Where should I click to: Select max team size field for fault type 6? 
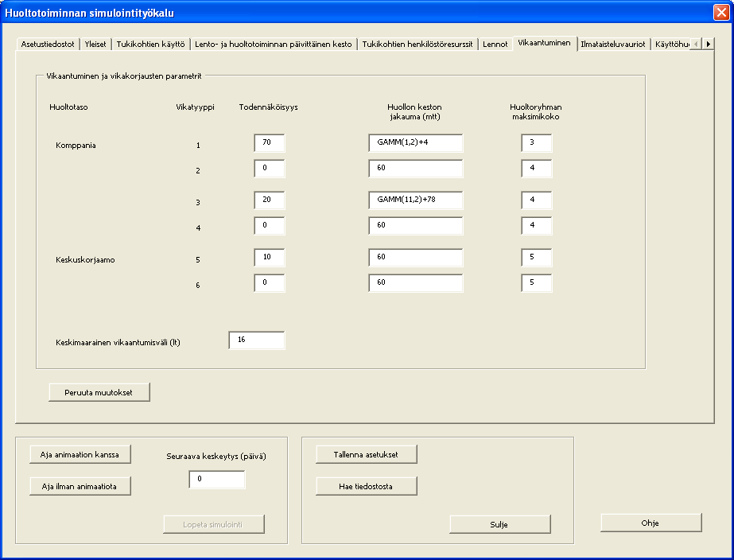[x=537, y=283]
